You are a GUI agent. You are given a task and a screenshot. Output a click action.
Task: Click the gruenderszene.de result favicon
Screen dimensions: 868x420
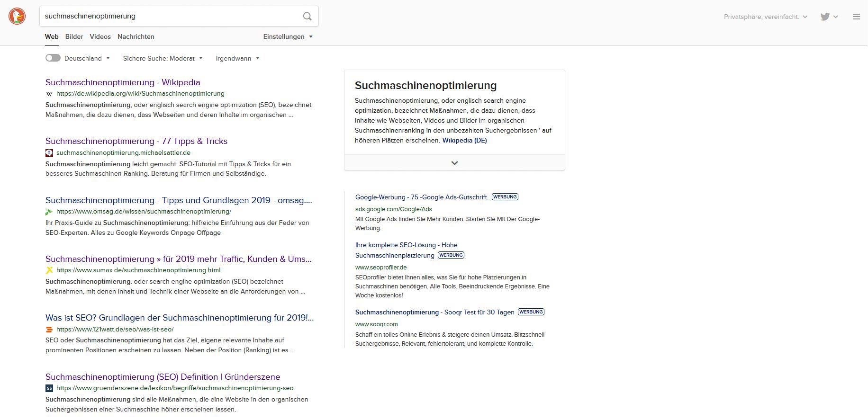[49, 388]
